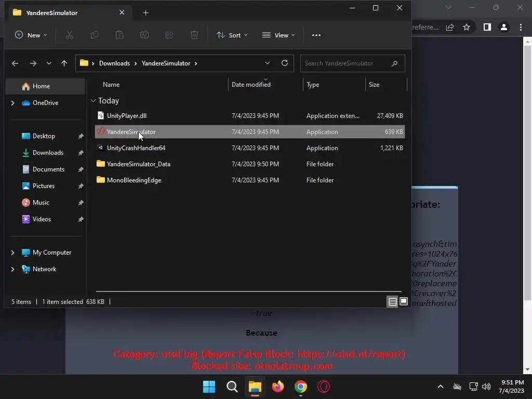Select the YandereSimulator window tab
532x399 pixels.
70,13
